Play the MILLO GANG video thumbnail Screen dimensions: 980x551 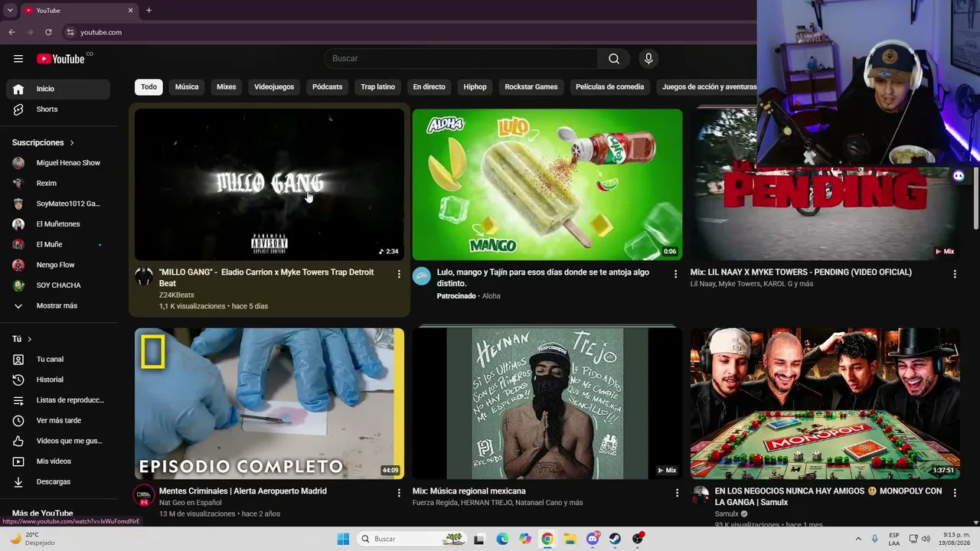click(x=269, y=184)
